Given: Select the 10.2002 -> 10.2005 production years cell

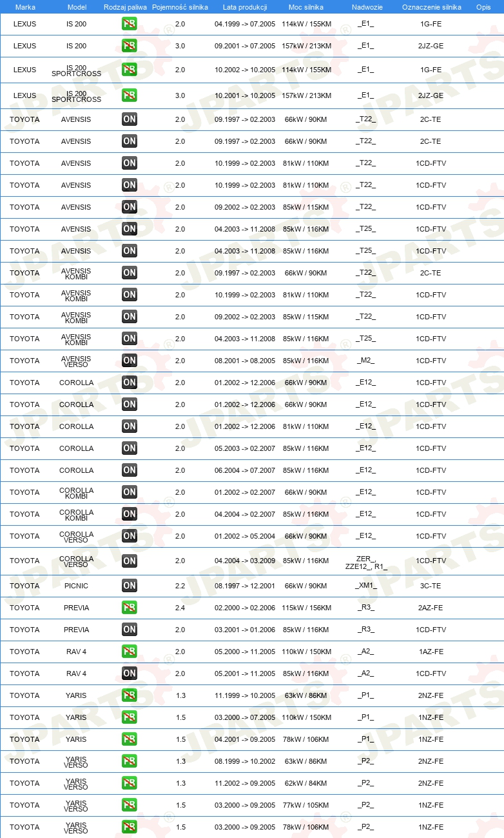Looking at the screenshot, I should coord(245,70).
